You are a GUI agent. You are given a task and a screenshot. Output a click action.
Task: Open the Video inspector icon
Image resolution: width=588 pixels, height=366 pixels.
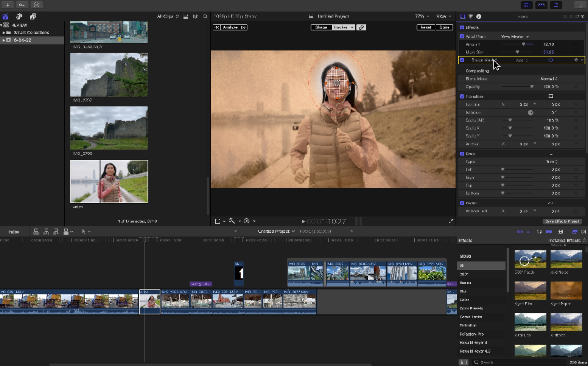coord(464,16)
